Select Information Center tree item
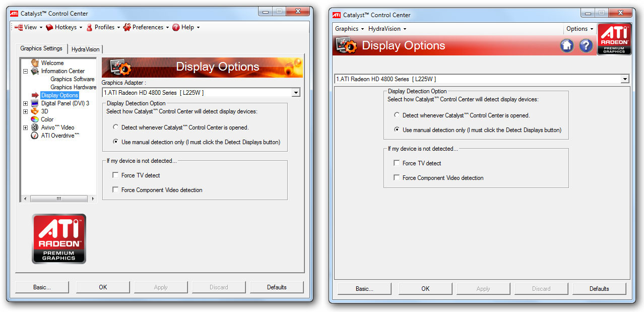The image size is (644, 312). [x=63, y=71]
